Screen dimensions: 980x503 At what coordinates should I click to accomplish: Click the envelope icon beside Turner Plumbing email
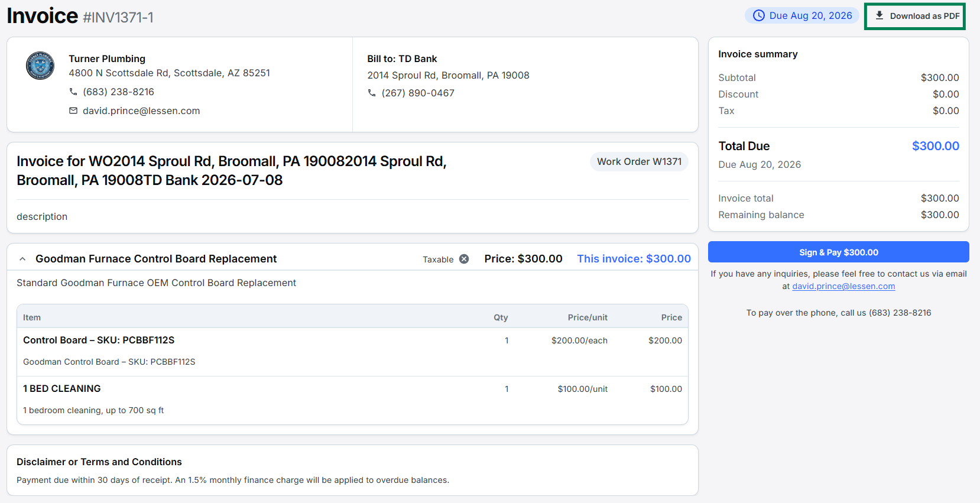pos(73,111)
